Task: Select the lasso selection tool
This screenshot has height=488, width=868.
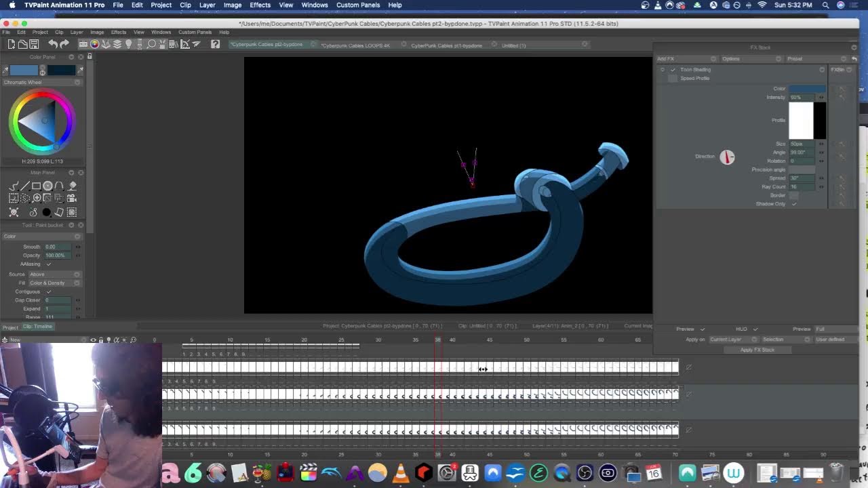Action: 25,198
